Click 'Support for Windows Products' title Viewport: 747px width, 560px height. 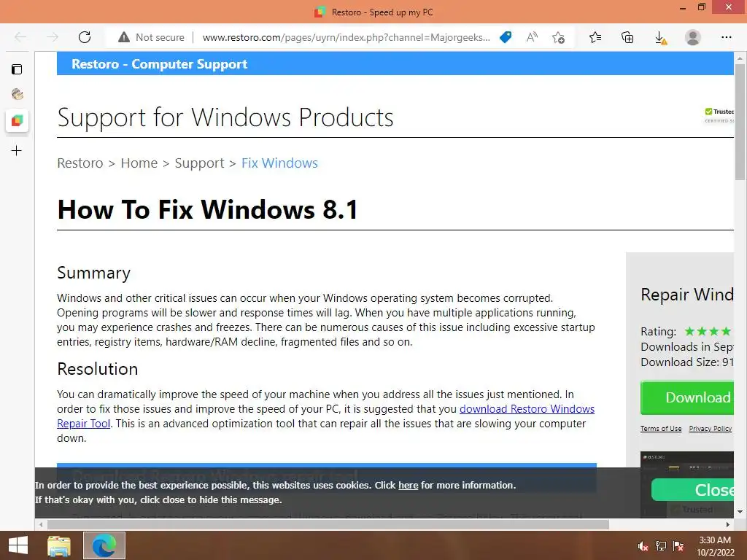click(225, 117)
